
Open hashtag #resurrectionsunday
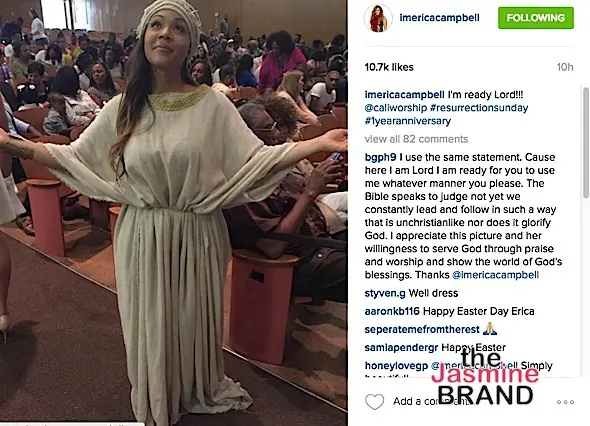479,108
